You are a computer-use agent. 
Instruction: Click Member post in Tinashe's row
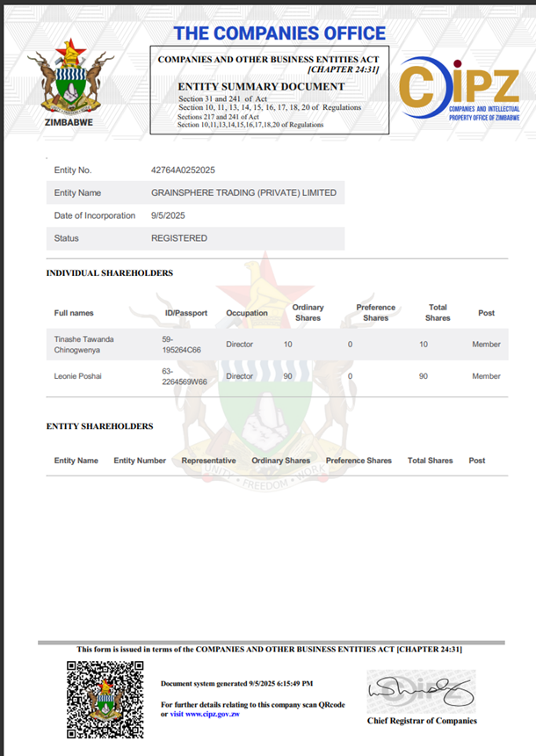coord(486,345)
